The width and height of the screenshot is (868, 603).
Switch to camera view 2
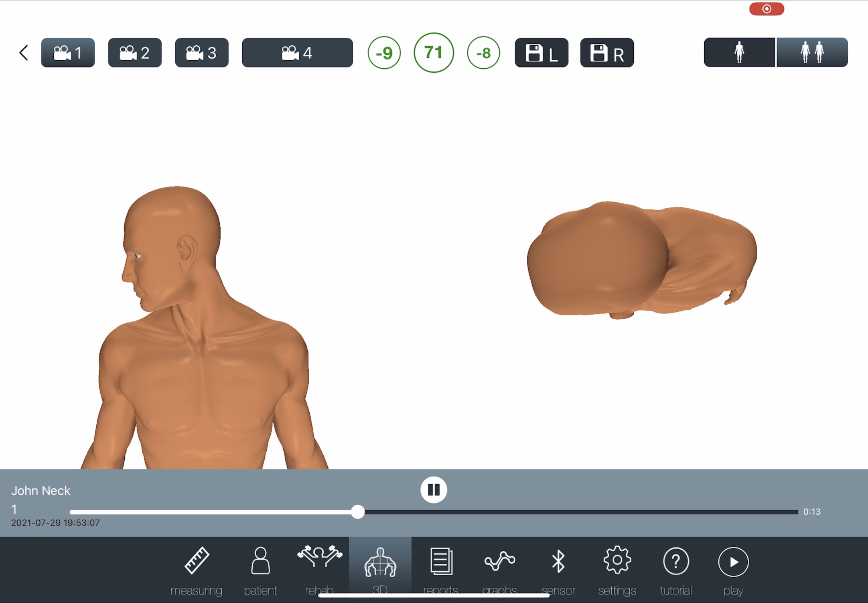click(x=135, y=53)
